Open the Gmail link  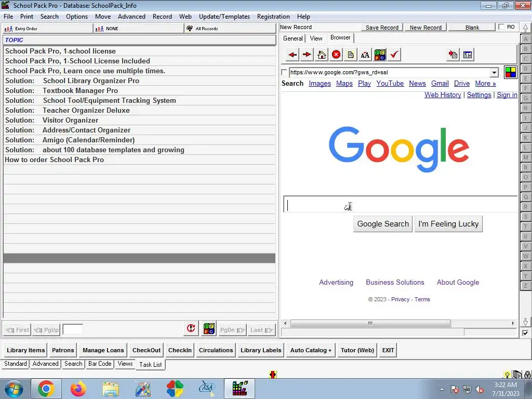(x=440, y=84)
